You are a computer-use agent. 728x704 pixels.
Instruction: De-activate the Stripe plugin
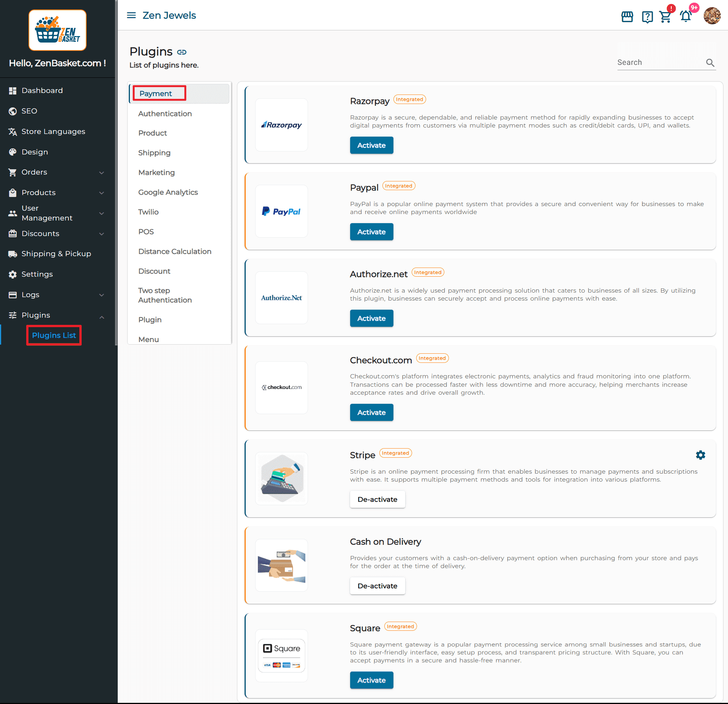click(x=377, y=499)
